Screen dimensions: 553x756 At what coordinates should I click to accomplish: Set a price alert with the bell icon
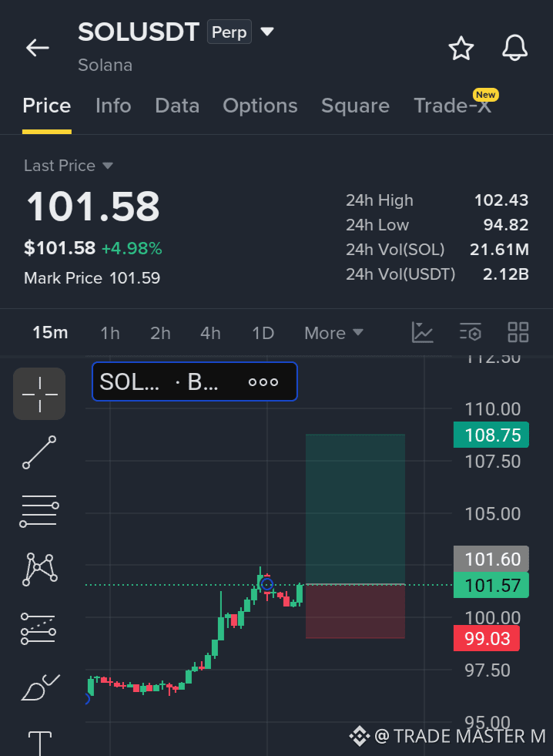pos(515,49)
